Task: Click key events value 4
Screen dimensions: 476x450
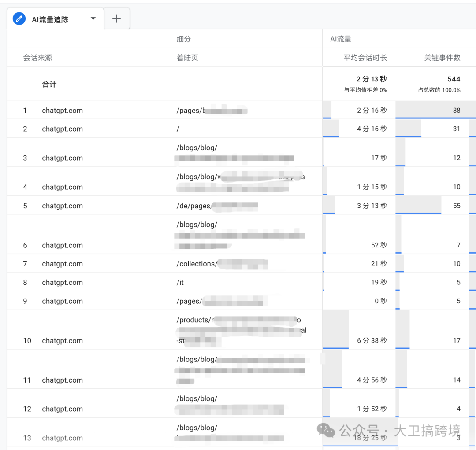Action: click(x=458, y=409)
